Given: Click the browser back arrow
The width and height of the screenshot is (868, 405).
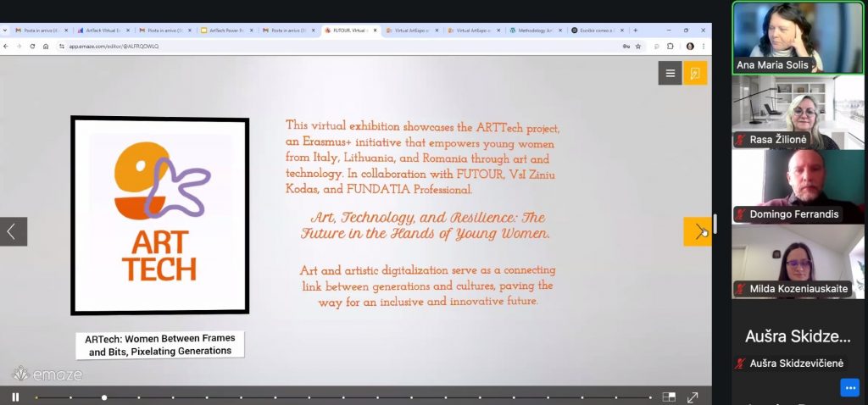Looking at the screenshot, I should click(6, 47).
